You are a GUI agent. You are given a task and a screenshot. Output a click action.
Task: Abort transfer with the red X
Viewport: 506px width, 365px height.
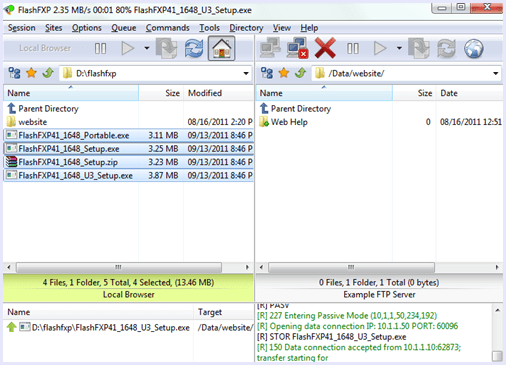tap(325, 48)
